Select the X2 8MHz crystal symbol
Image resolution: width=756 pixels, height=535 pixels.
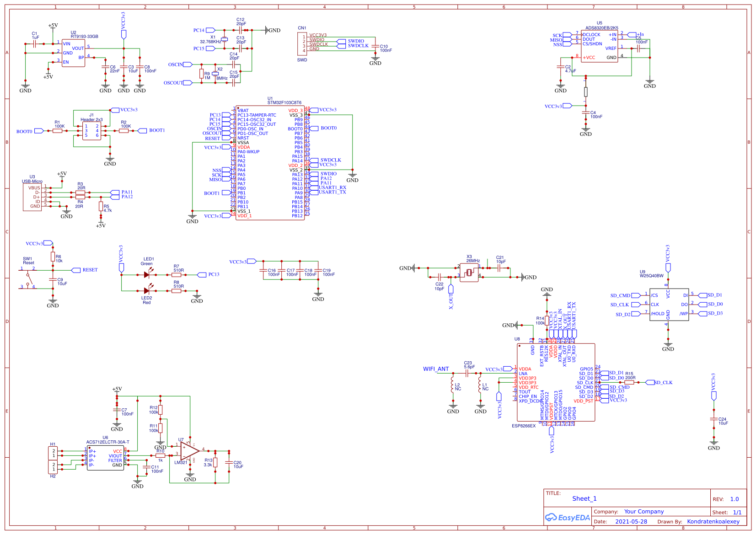[x=215, y=74]
